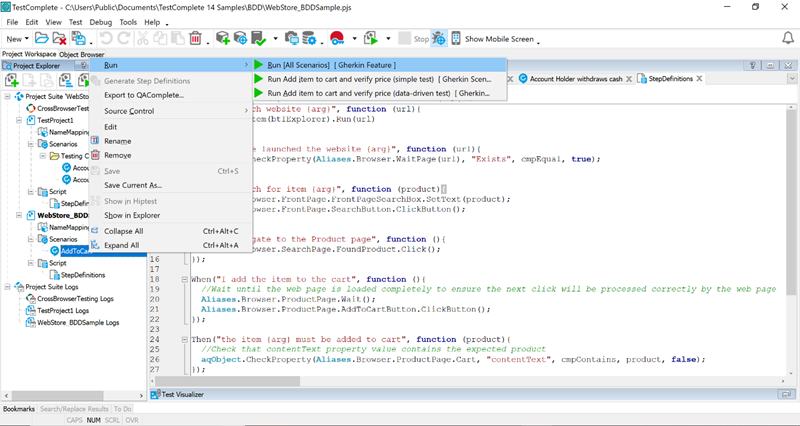Image resolution: width=800 pixels, height=426 pixels.
Task: Click the Add object box icon with plus
Action: click(222, 38)
